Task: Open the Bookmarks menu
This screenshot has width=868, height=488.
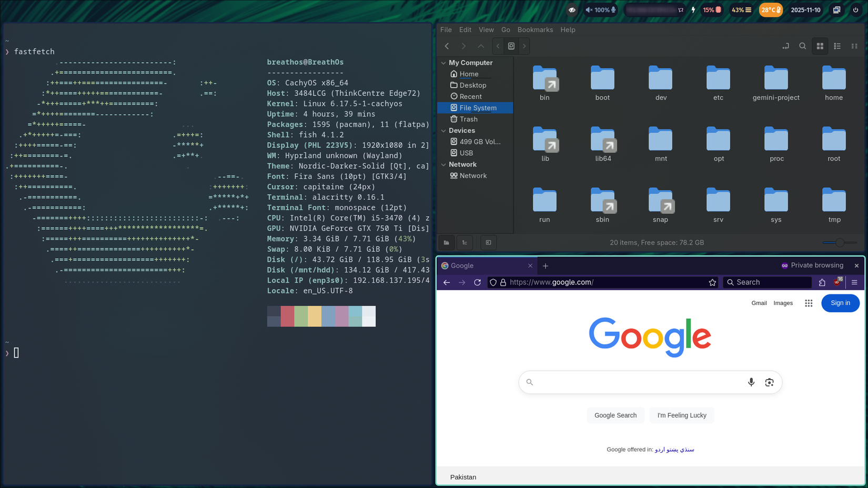Action: pos(535,30)
